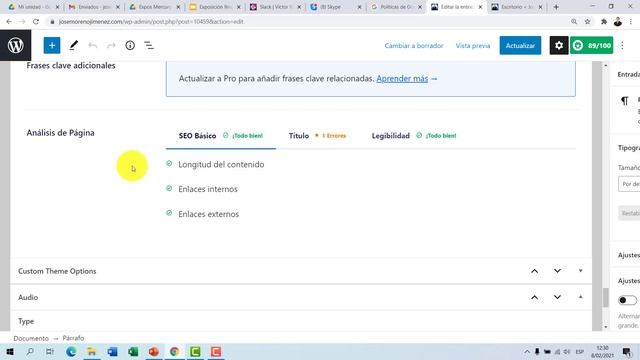
Task: Open content details info icon
Action: click(x=130, y=45)
